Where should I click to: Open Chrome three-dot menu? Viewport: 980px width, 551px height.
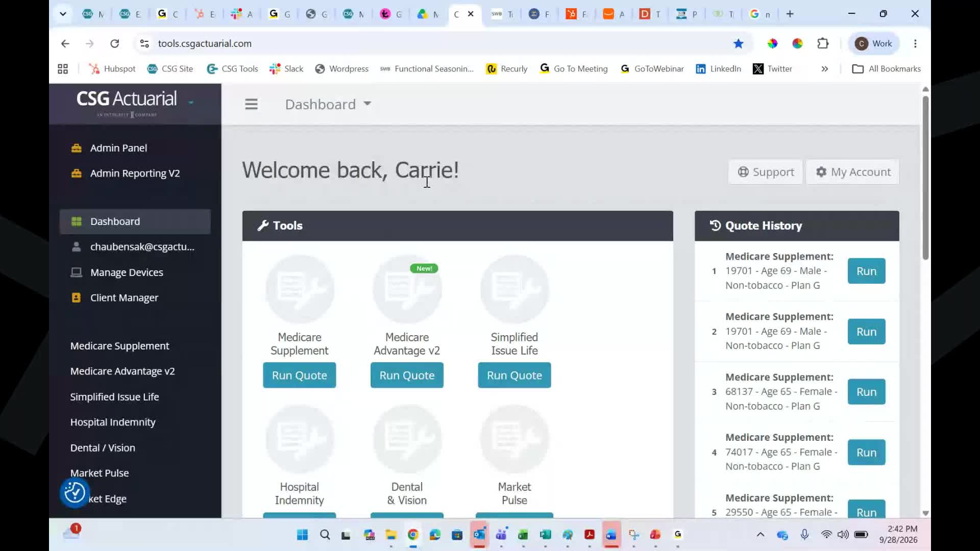(915, 43)
